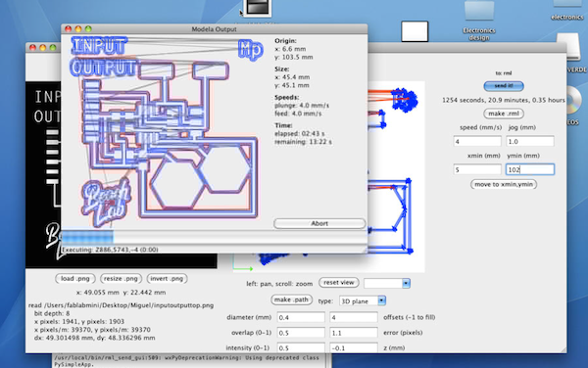
Task: Click the 'invert .png' button
Action: pos(167,279)
